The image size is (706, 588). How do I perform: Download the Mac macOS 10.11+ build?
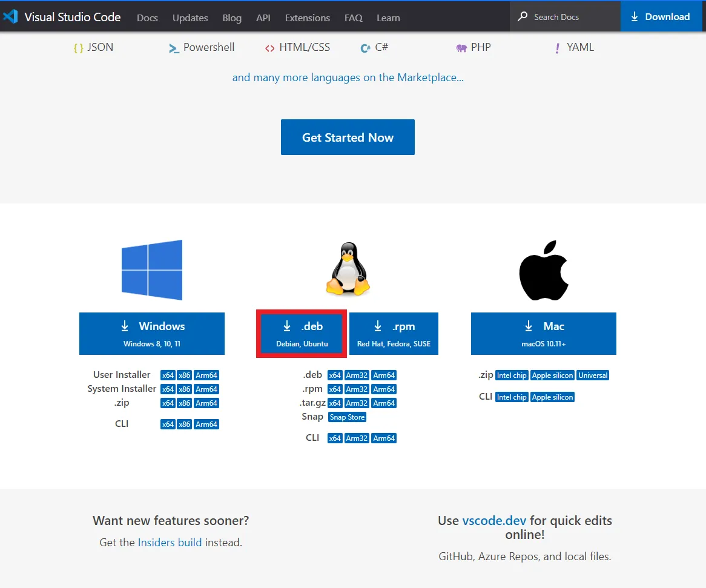point(544,334)
